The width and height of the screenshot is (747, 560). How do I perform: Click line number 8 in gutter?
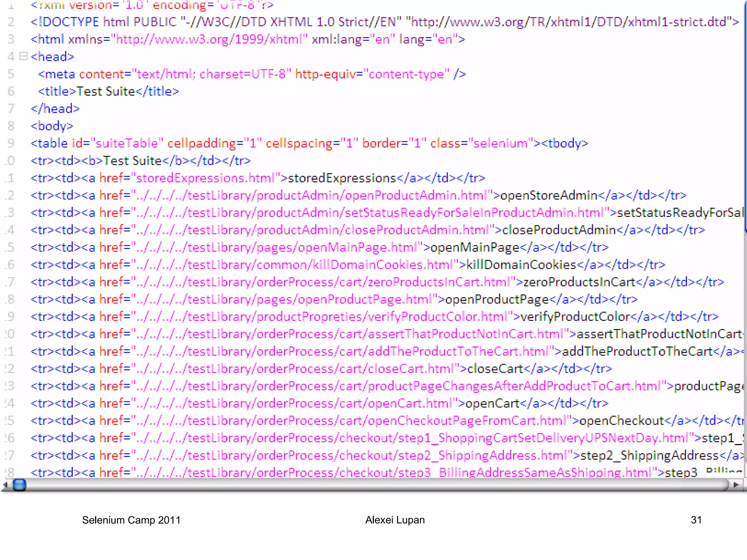(x=11, y=126)
